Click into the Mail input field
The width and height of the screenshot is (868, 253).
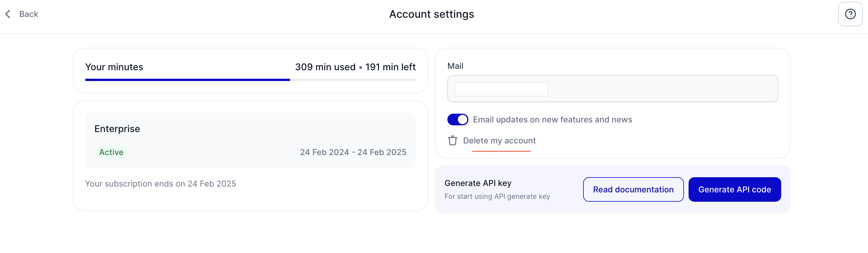[x=612, y=89]
